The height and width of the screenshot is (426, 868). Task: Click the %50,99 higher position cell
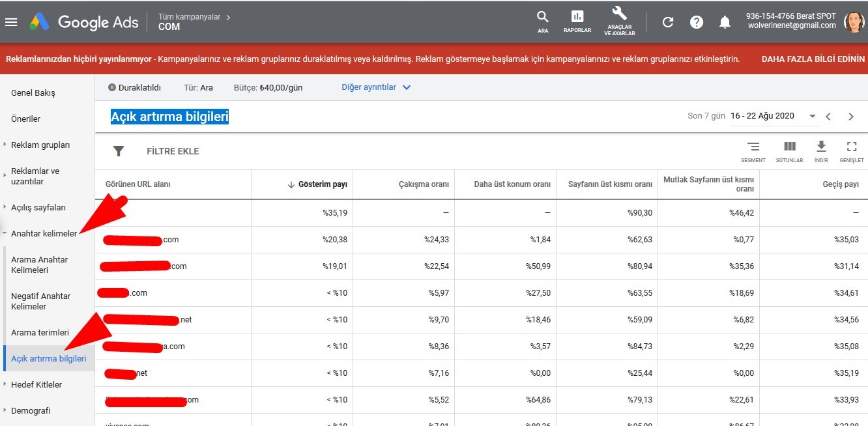coord(538,266)
